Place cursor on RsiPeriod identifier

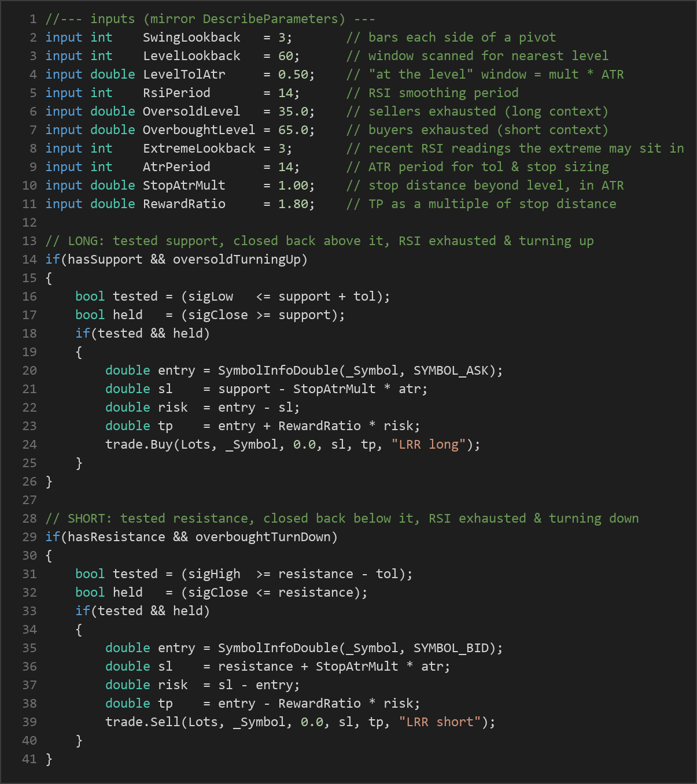click(x=176, y=93)
